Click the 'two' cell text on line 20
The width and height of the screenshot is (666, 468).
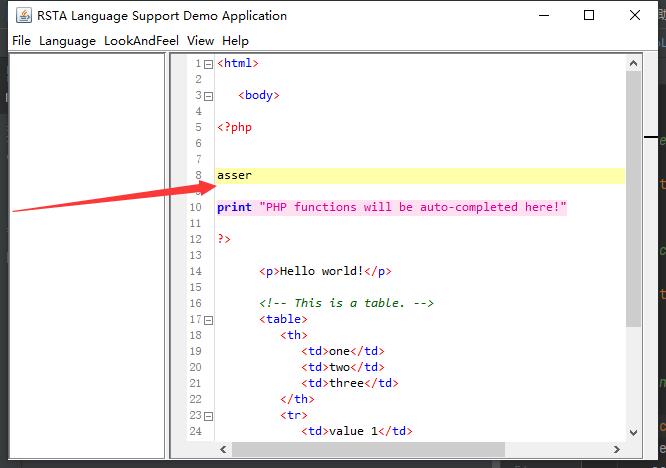click(339, 367)
